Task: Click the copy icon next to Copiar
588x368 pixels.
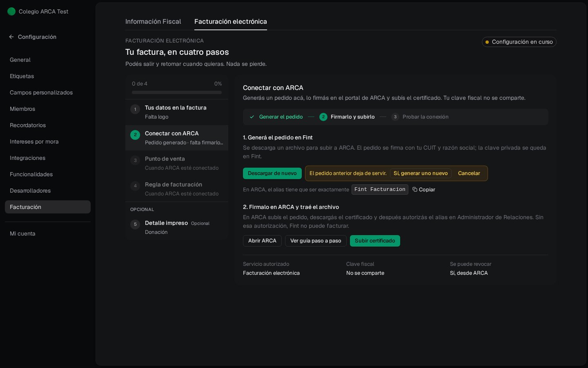Action: (415, 189)
